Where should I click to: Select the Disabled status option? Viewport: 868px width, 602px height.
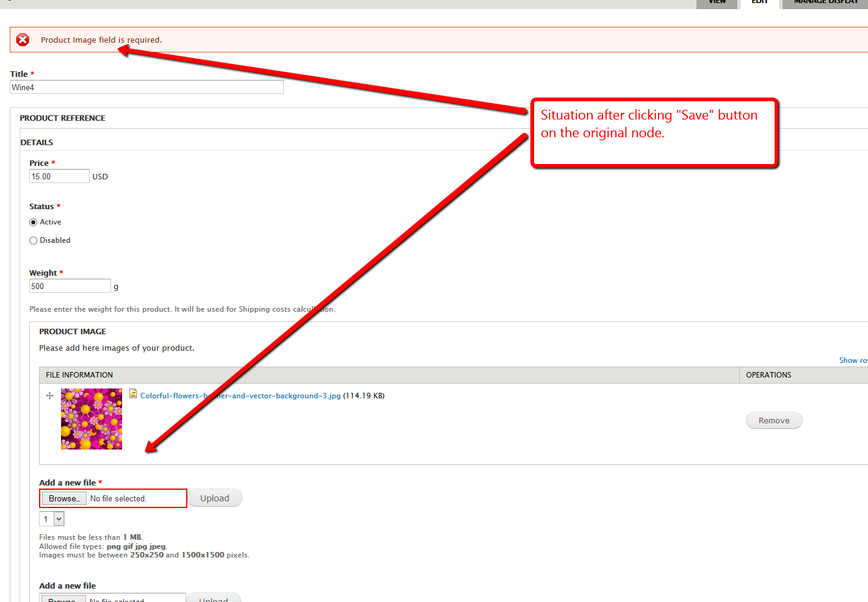pos(33,240)
